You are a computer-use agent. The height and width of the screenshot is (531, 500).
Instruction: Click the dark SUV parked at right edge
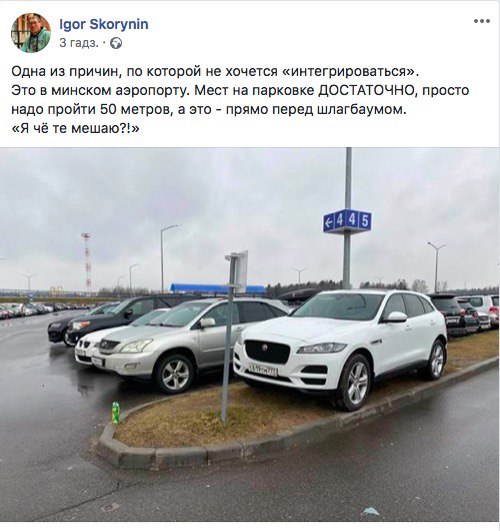[455, 315]
